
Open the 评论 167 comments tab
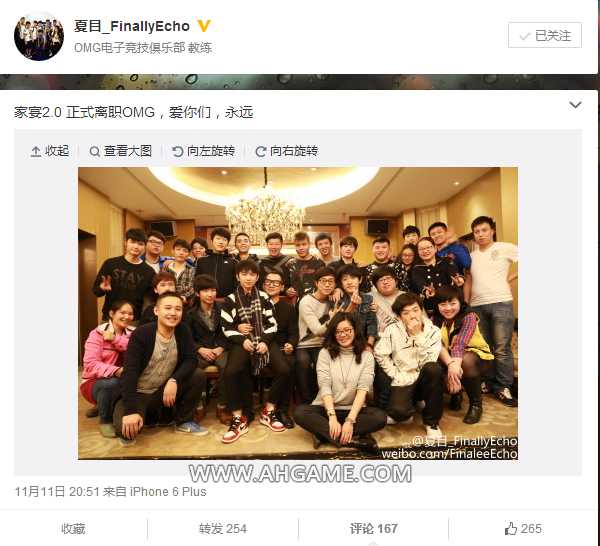[x=373, y=529]
